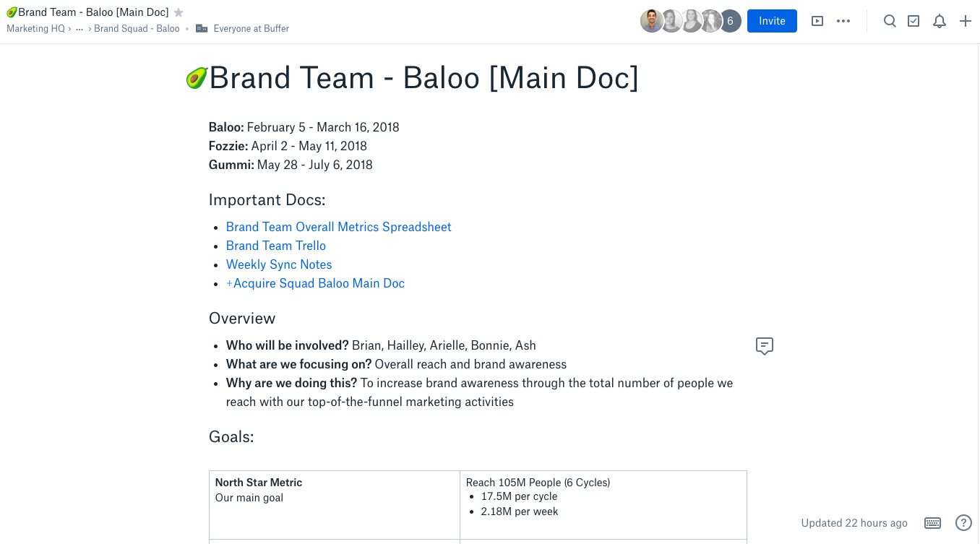The height and width of the screenshot is (544, 980).
Task: Open the tasks checklist icon
Action: (914, 21)
